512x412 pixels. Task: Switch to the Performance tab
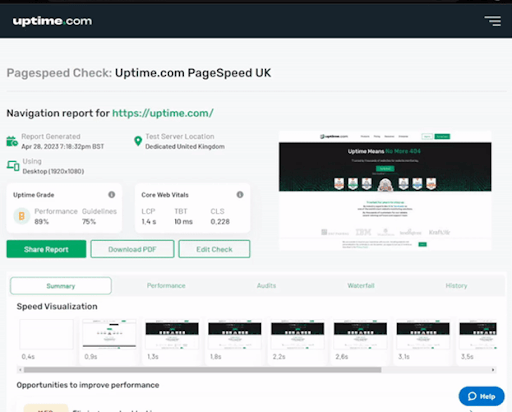pos(166,286)
